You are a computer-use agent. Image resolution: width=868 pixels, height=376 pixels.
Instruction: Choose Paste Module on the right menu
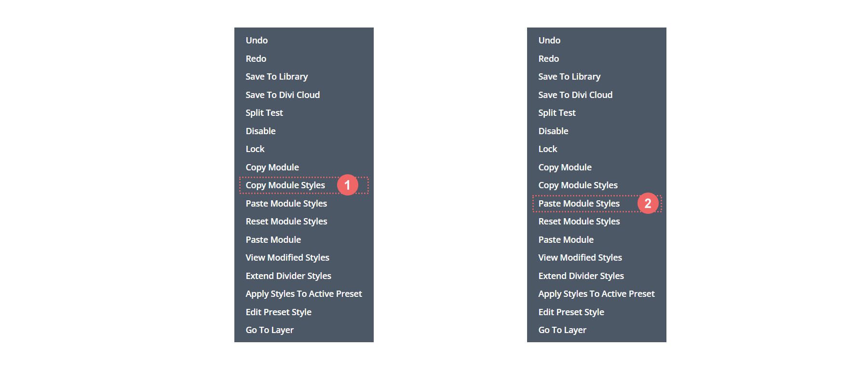tap(566, 239)
